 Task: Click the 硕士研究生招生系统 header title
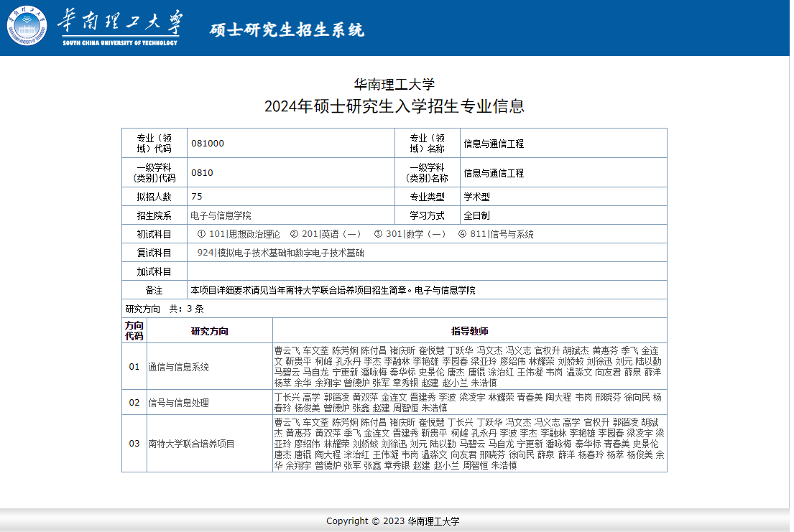click(287, 29)
